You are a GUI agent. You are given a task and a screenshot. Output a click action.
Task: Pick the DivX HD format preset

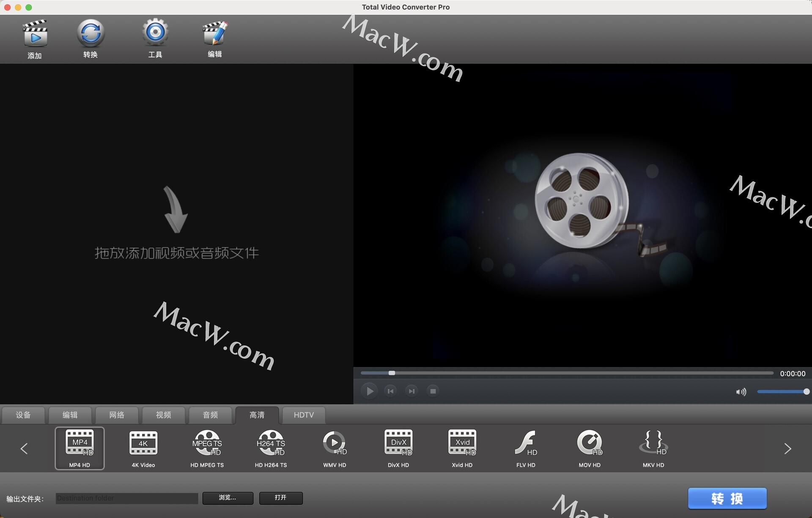click(398, 448)
